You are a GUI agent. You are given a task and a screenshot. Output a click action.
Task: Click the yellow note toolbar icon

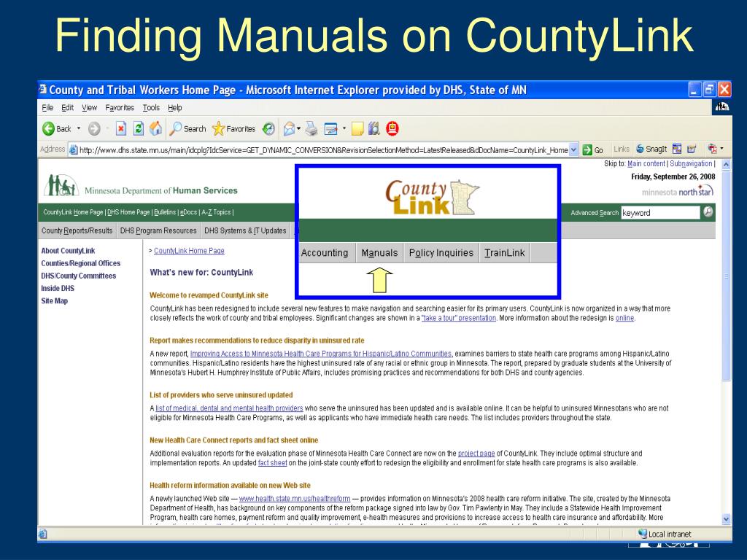357,128
